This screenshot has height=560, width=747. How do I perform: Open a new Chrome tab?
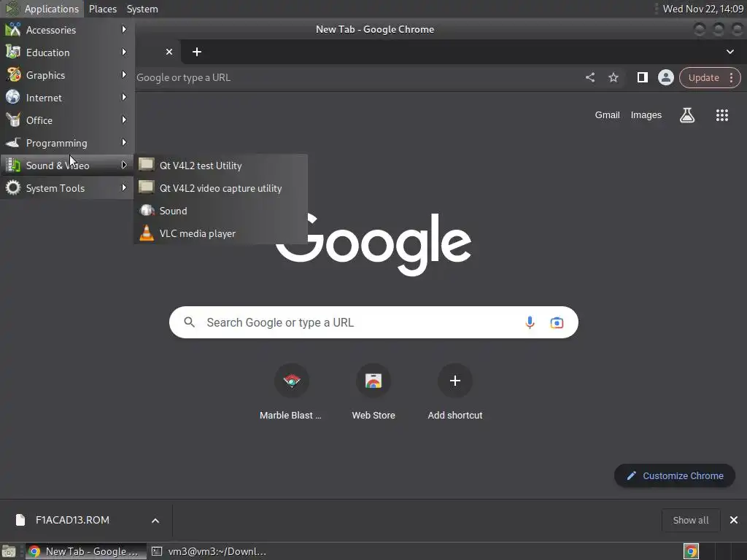click(197, 52)
